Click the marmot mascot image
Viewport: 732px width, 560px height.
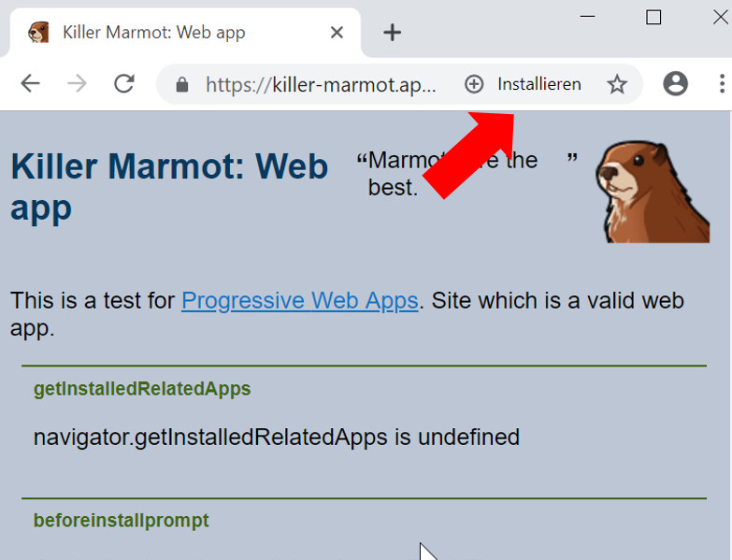tap(653, 192)
